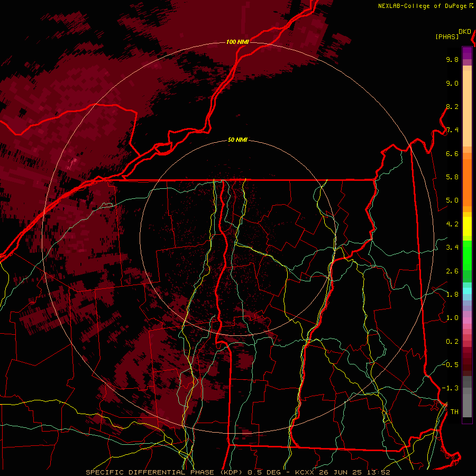
Task: Pick the purple segment atop the color bar
Action: point(467,53)
